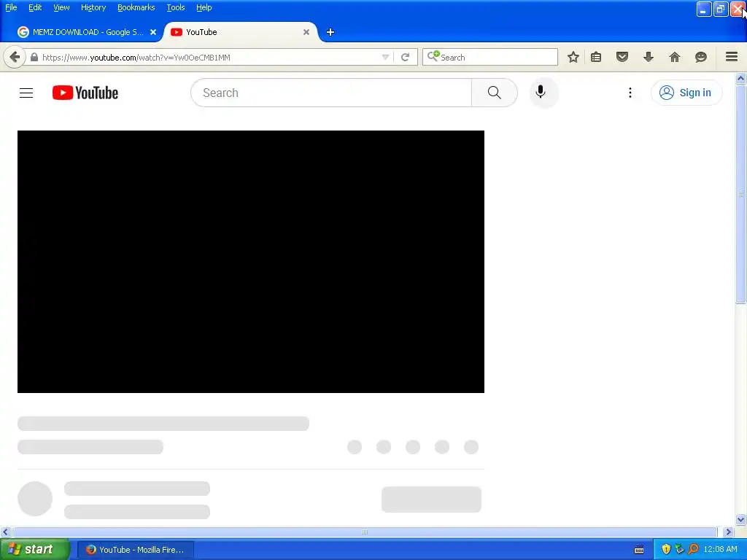The width and height of the screenshot is (747, 560).
Task: Go back with Firefox back arrow
Action: pyautogui.click(x=15, y=57)
